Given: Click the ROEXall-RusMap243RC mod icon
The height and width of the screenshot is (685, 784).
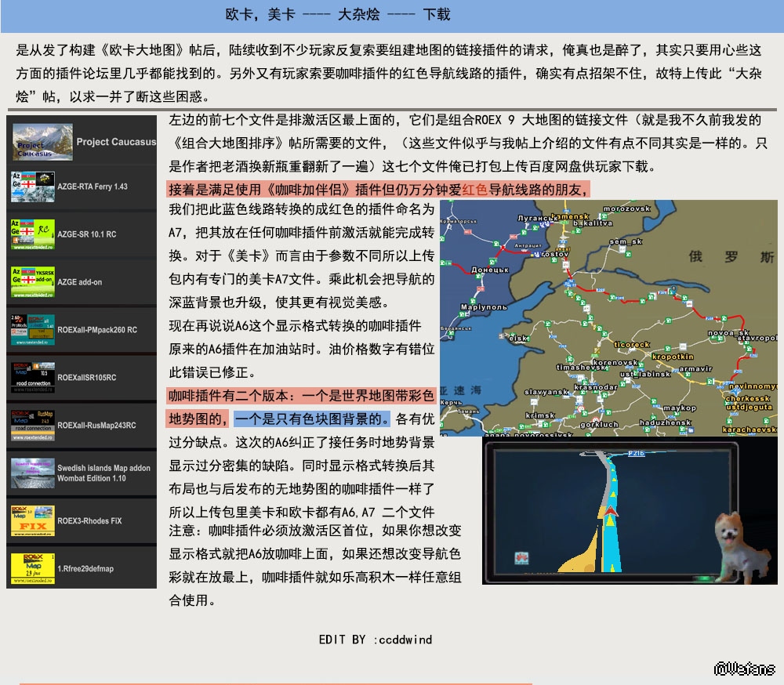Looking at the screenshot, I should [32, 425].
